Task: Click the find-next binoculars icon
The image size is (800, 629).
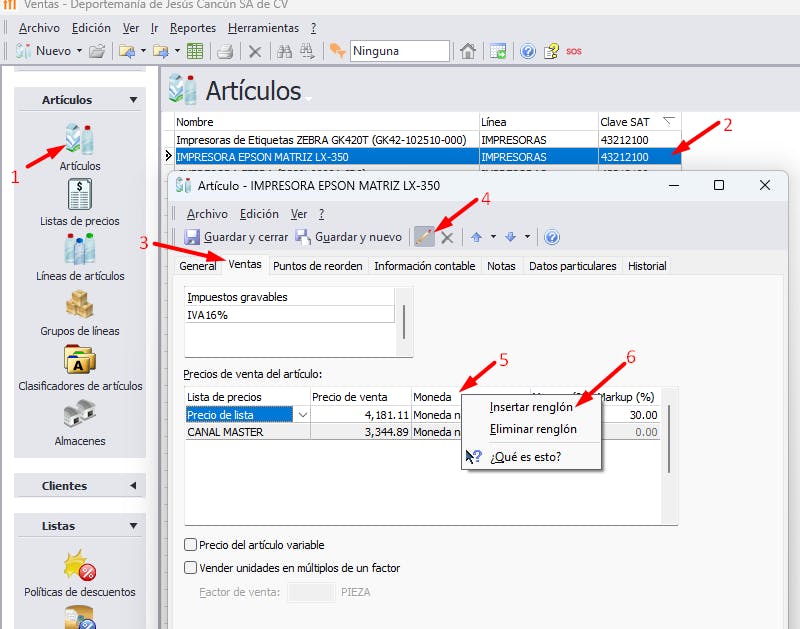Action: (x=307, y=51)
